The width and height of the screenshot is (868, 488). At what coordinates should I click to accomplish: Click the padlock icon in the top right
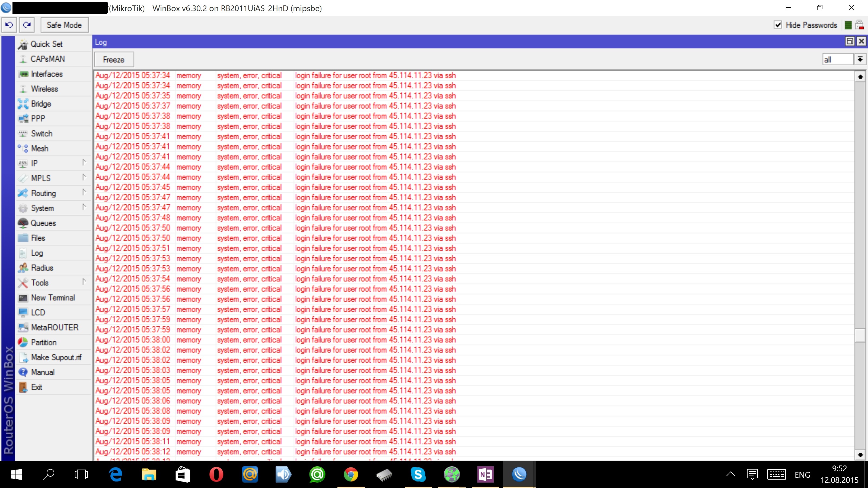pos(859,25)
